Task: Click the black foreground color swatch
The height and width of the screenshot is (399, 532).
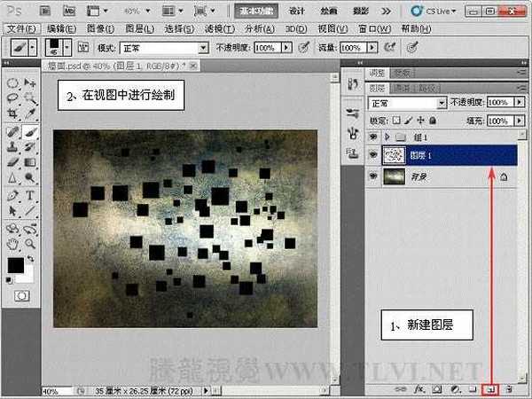Action: (x=15, y=264)
